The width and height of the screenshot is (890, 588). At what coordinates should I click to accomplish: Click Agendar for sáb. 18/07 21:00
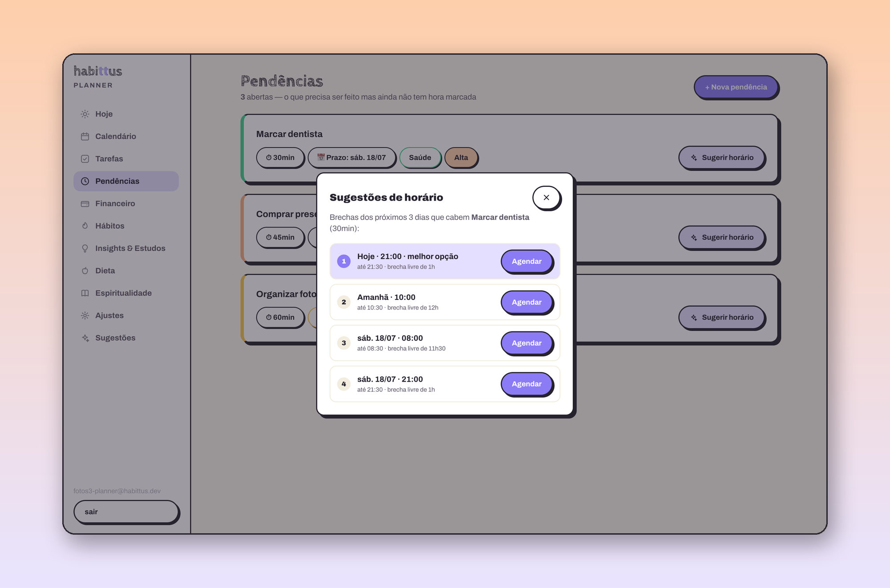pyautogui.click(x=527, y=384)
